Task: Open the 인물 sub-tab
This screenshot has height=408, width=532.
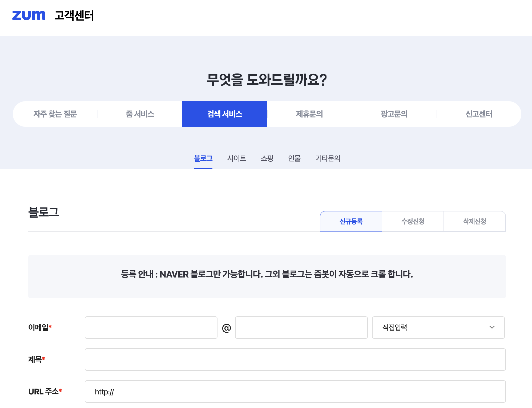Action: point(294,158)
